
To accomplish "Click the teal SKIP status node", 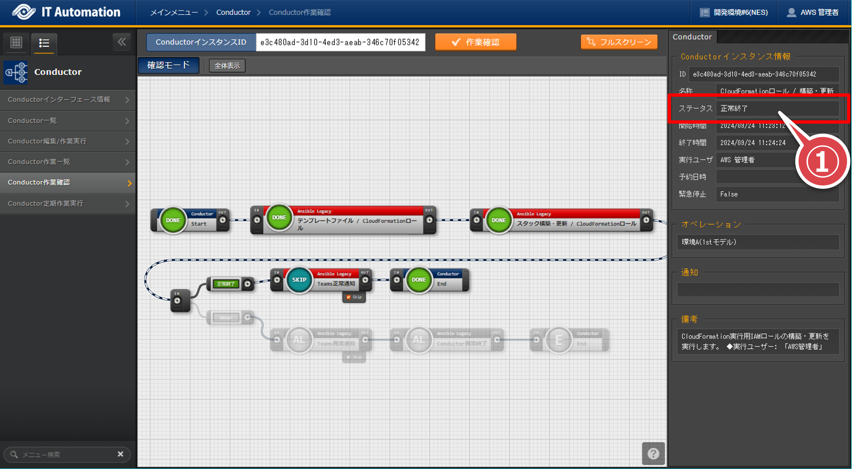I will click(x=299, y=280).
